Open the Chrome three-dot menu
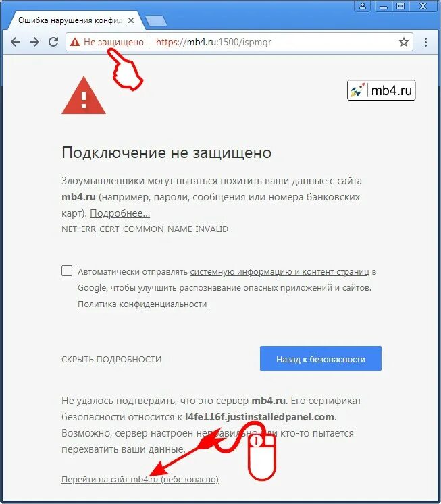441x504 pixels. point(426,42)
